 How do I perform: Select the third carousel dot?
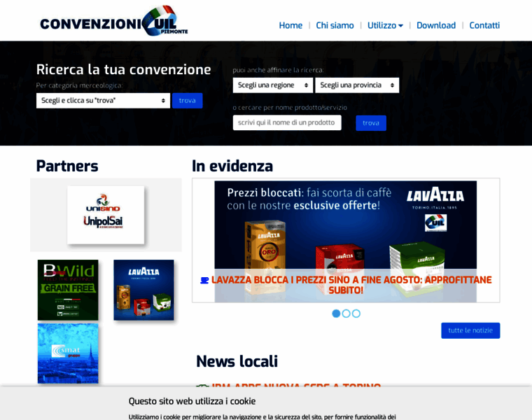click(x=356, y=314)
